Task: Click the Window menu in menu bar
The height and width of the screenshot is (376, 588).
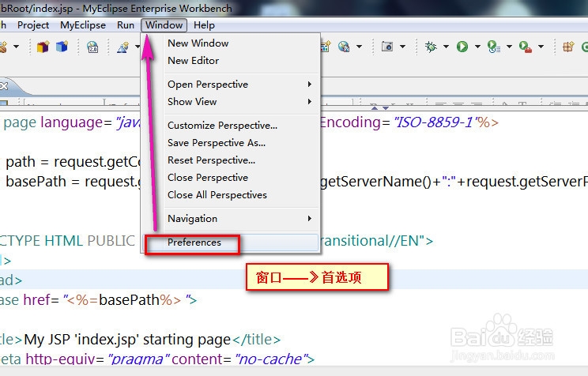Action: click(164, 25)
